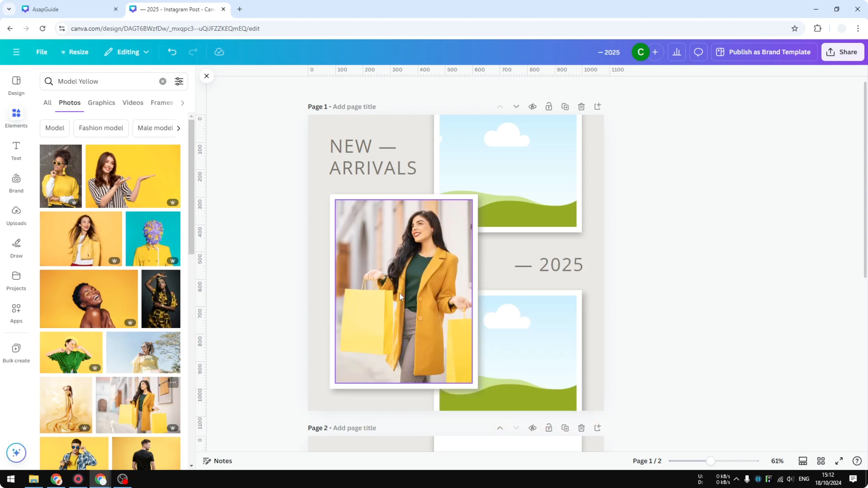Expand more model category chips
This screenshot has height=488, width=868.
pyautogui.click(x=178, y=128)
